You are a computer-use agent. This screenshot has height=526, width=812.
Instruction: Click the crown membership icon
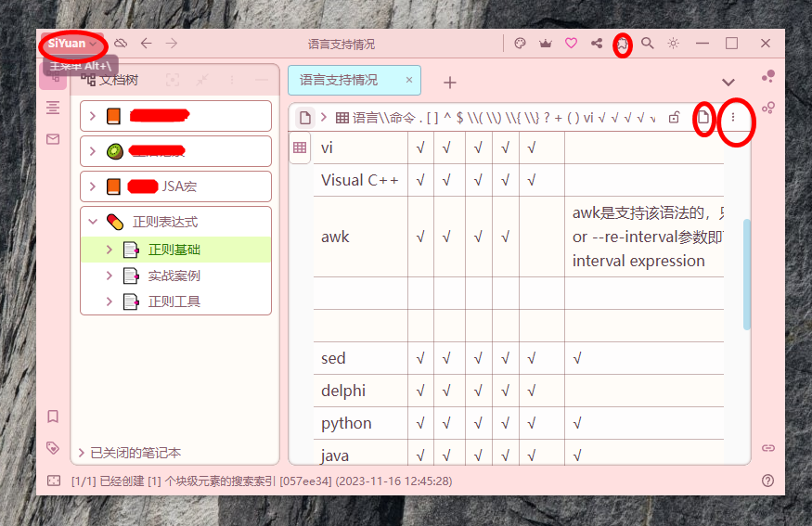(546, 44)
